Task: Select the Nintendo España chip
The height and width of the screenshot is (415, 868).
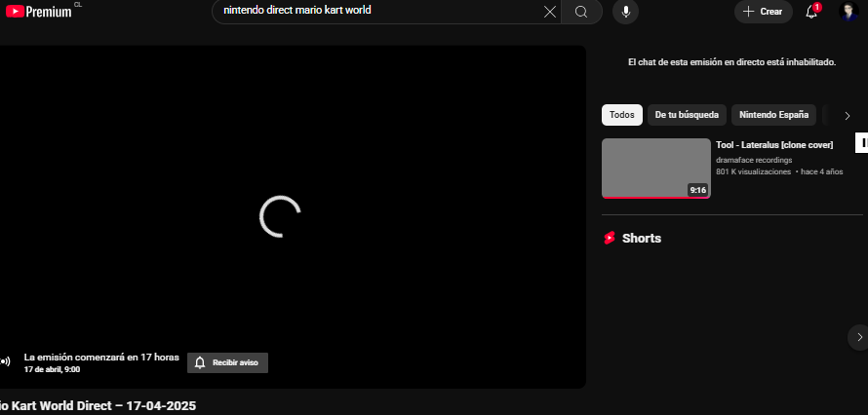Action: 774,115
